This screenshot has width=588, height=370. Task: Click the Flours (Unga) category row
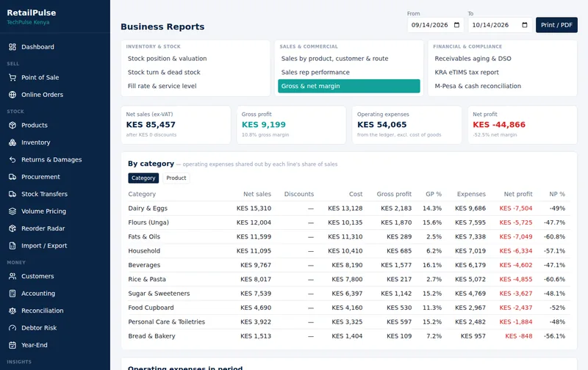[348, 222]
